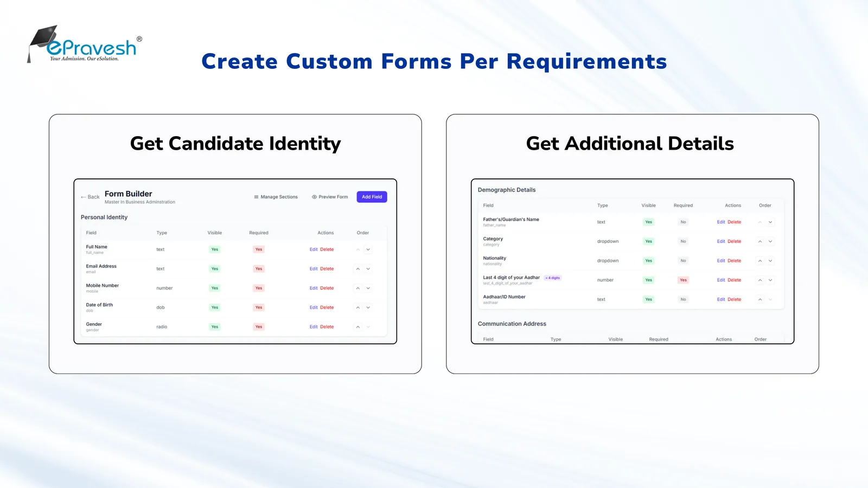Open Preview Form
Viewport: 868px width, 488px height.
pos(330,197)
